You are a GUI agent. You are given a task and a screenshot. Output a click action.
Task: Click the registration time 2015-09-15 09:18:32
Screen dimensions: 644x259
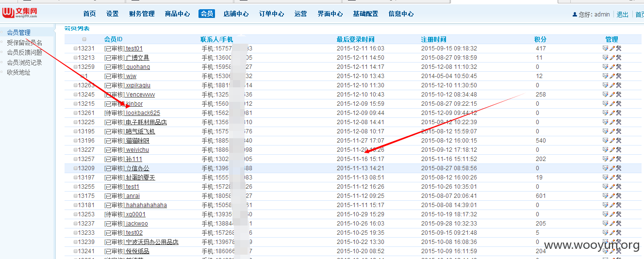[x=449, y=49]
